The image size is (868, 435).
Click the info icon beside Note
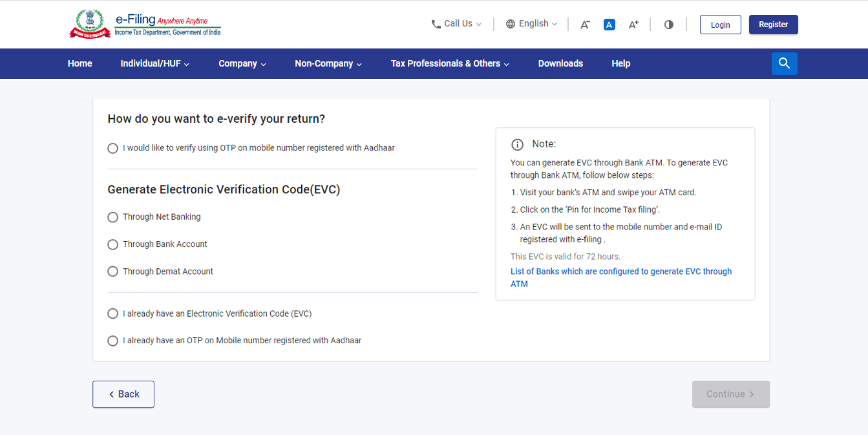[516, 144]
